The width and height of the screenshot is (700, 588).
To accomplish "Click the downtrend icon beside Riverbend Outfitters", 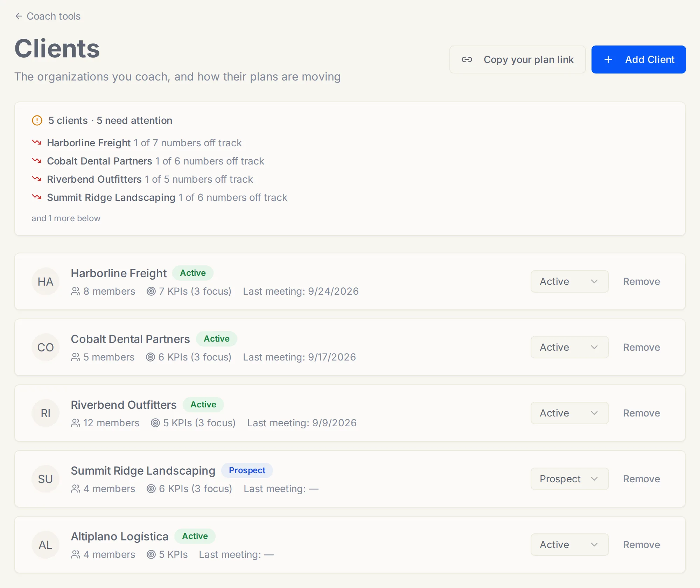I will [37, 178].
